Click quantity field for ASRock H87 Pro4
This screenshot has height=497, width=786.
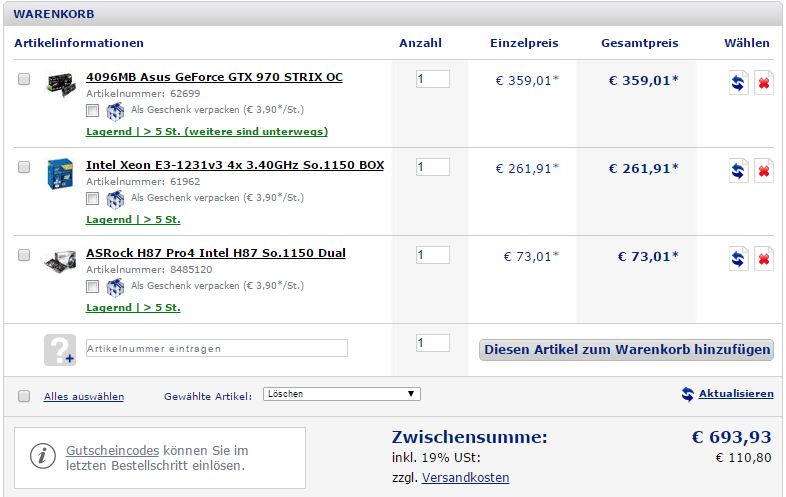pos(432,255)
